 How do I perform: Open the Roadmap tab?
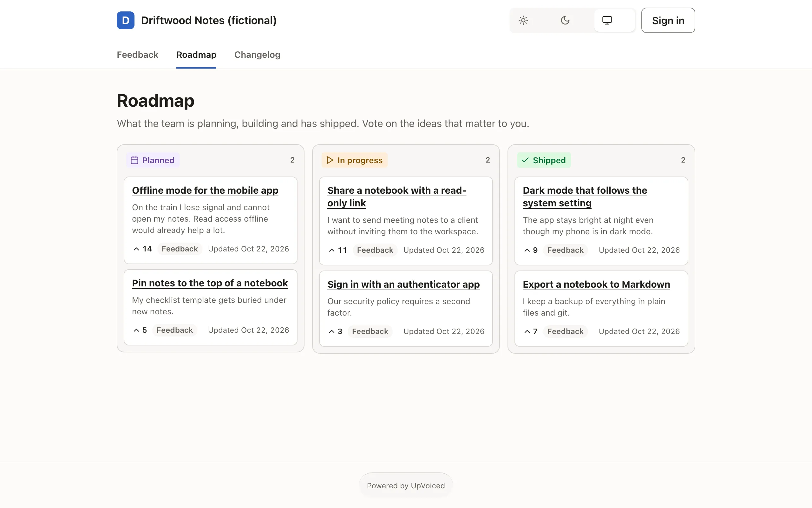coord(196,55)
